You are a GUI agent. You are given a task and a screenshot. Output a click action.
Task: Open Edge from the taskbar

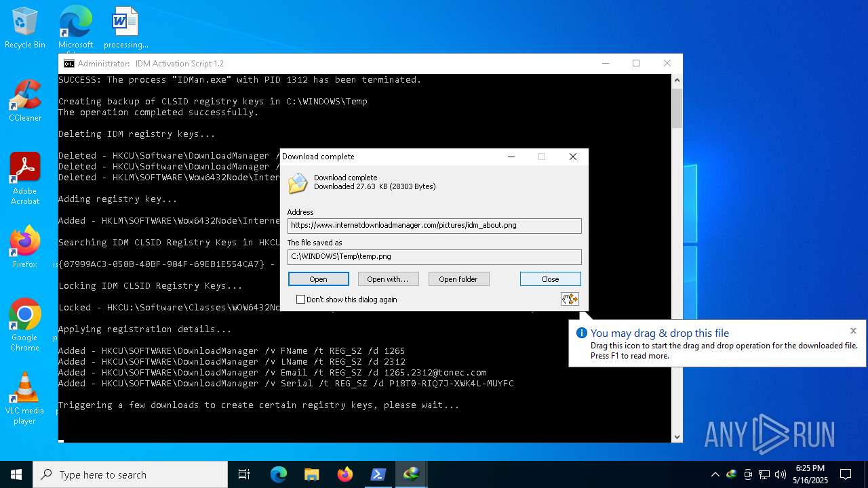[x=279, y=474]
